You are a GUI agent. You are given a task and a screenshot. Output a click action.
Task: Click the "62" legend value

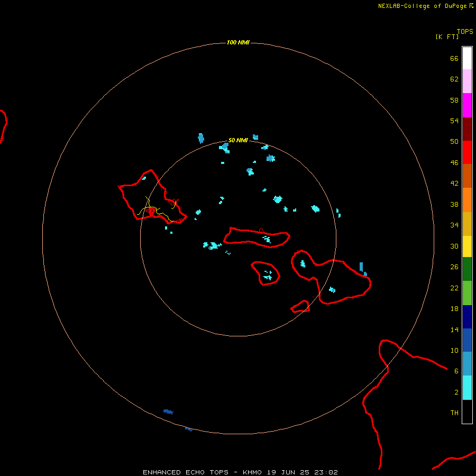(x=454, y=79)
